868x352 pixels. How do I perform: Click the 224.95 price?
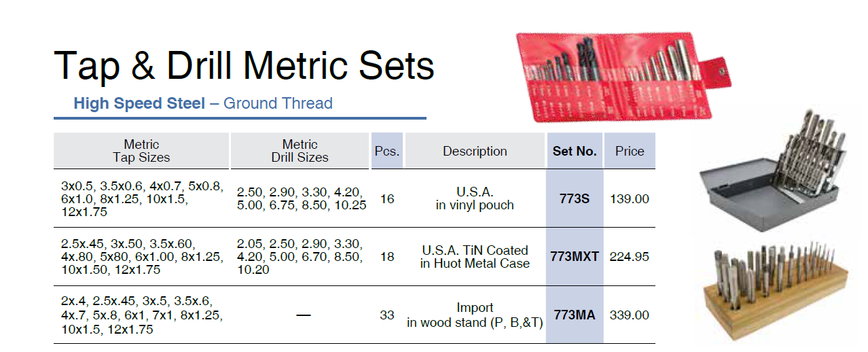[630, 257]
